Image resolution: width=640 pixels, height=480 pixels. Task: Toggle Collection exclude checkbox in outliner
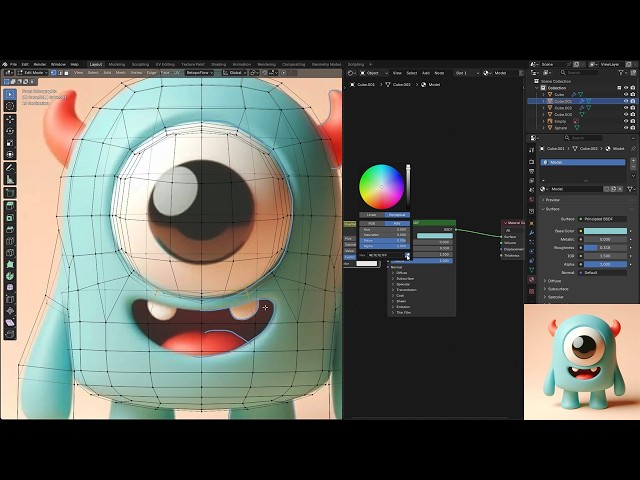tap(619, 88)
